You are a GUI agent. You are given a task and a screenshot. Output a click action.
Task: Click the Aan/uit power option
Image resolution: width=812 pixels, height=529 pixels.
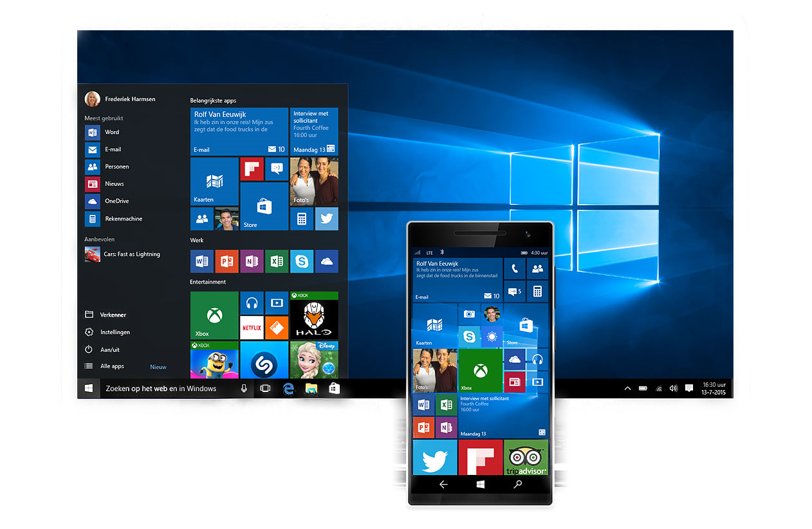click(102, 349)
